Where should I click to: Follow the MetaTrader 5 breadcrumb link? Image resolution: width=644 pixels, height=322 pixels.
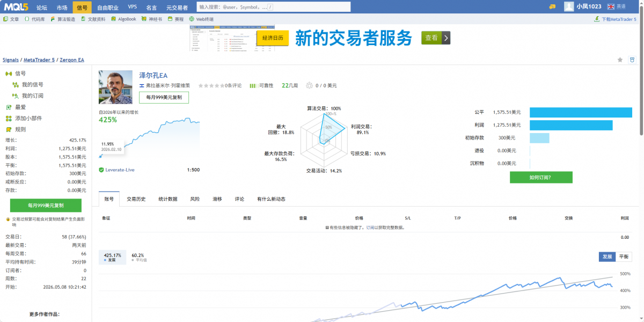[x=39, y=60]
